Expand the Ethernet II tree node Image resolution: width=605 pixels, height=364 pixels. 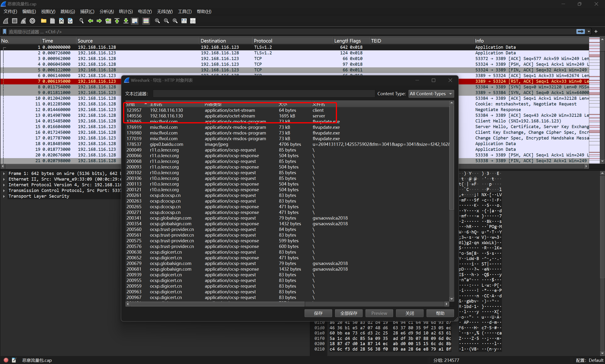4,179
